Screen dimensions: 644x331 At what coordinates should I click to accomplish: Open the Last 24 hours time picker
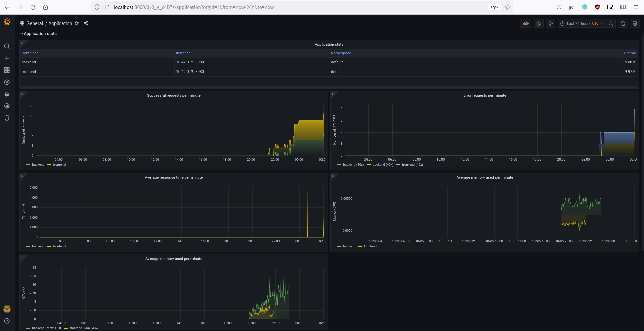point(582,23)
